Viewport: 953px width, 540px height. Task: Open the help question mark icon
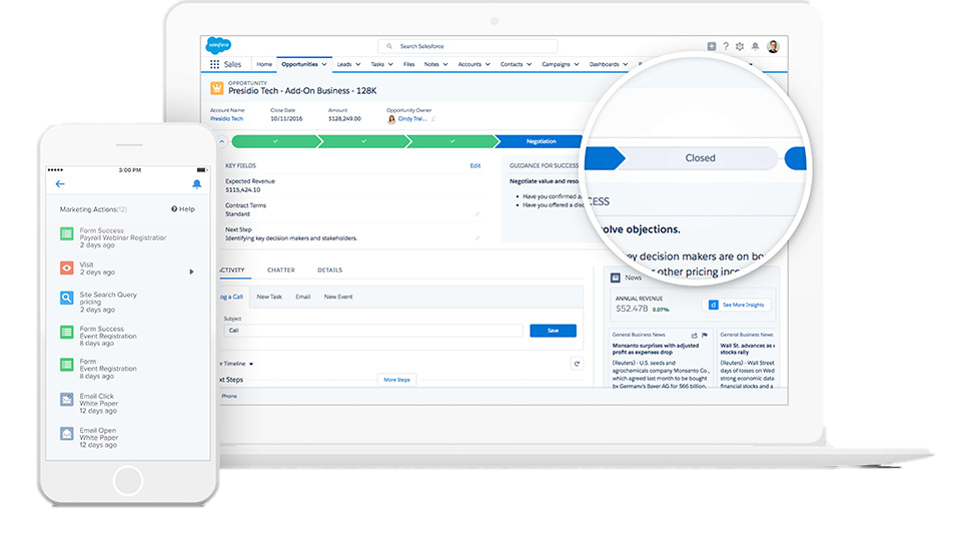tap(726, 46)
